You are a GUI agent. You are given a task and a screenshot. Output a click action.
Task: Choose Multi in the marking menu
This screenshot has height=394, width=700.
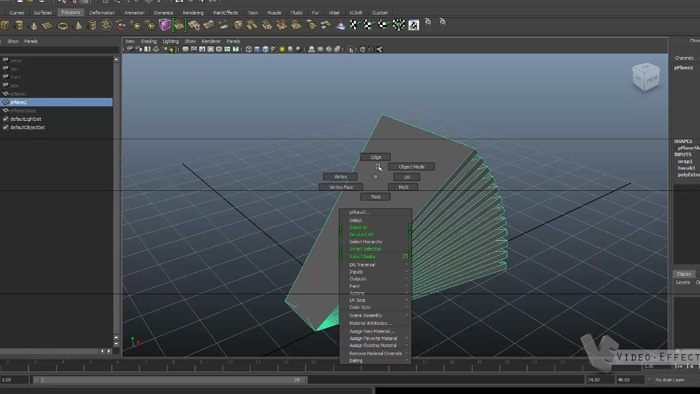click(403, 187)
